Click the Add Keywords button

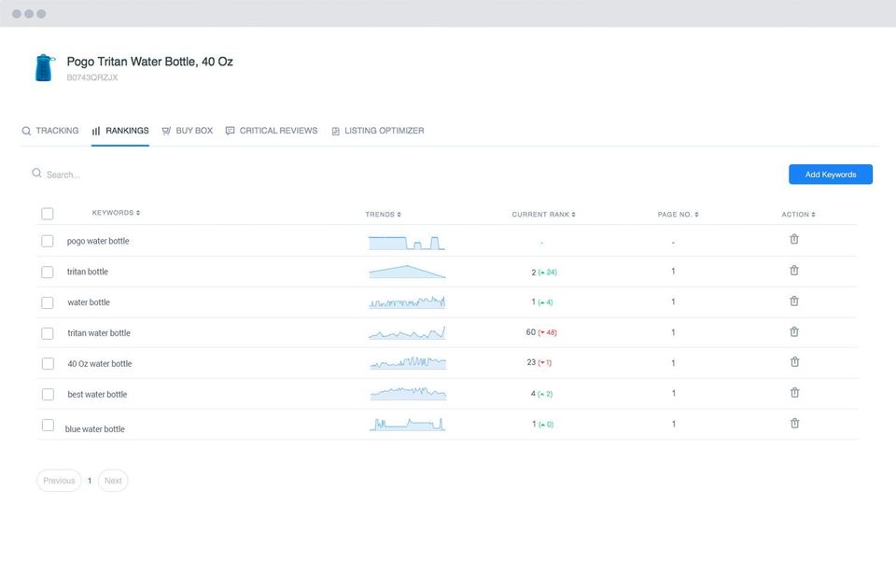(830, 175)
